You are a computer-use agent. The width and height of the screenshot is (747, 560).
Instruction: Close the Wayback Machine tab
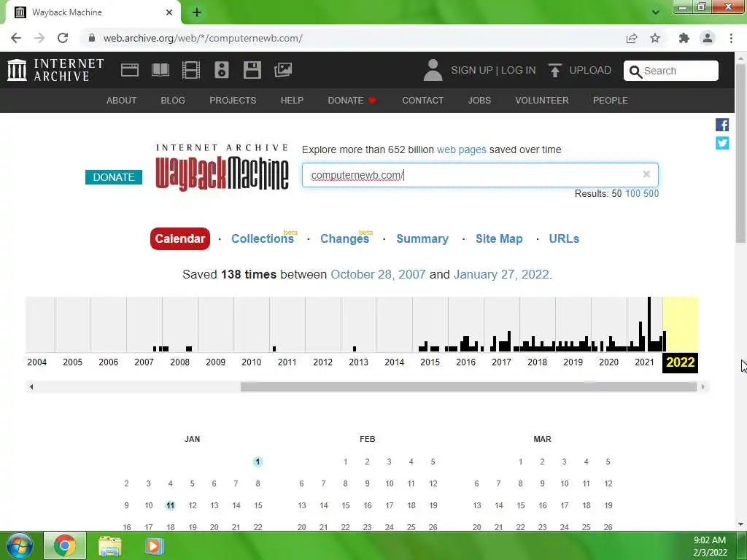pyautogui.click(x=169, y=12)
